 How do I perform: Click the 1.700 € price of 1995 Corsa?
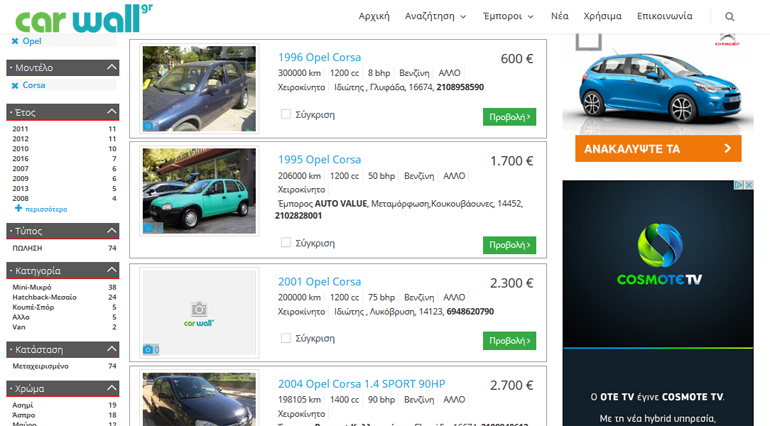[x=511, y=161]
